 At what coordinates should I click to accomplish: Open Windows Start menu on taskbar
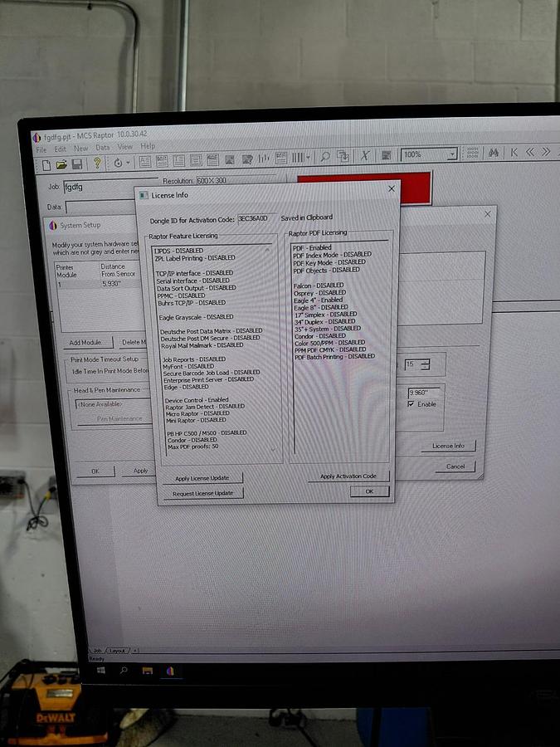(101, 671)
